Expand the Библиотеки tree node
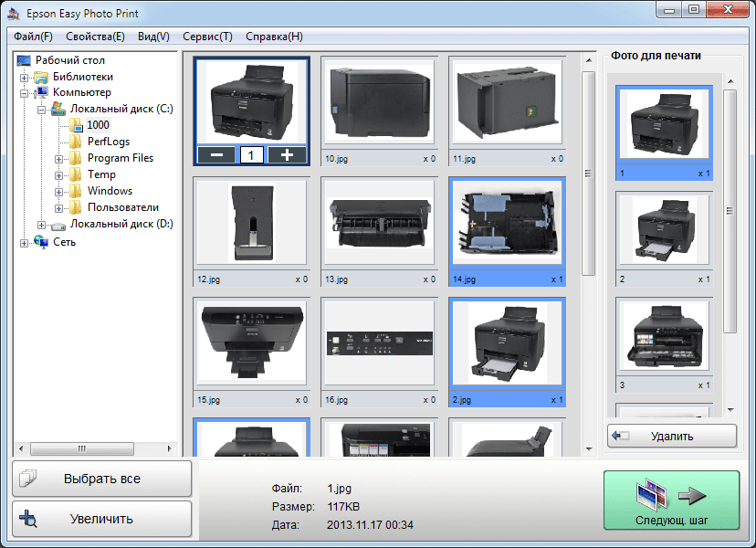The width and height of the screenshot is (756, 548). click(24, 78)
